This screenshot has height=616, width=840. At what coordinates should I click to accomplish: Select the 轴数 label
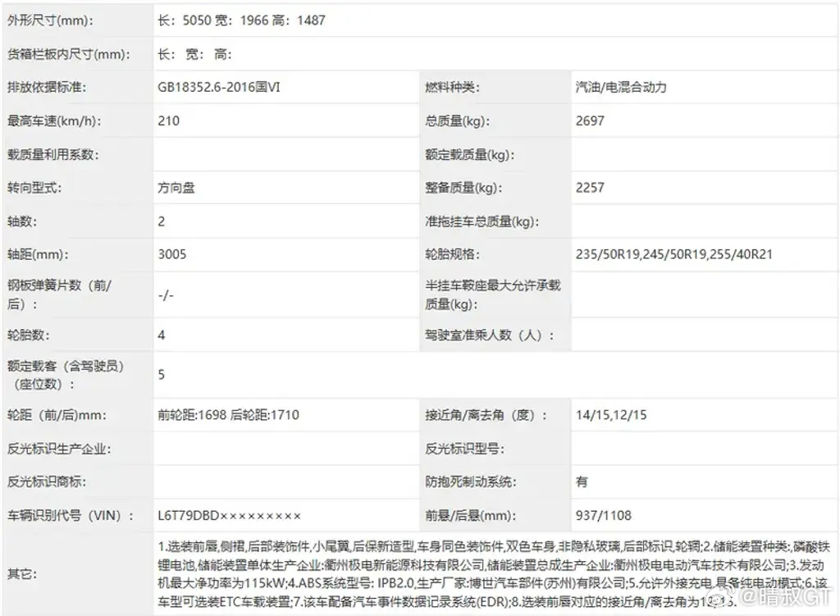(x=22, y=221)
